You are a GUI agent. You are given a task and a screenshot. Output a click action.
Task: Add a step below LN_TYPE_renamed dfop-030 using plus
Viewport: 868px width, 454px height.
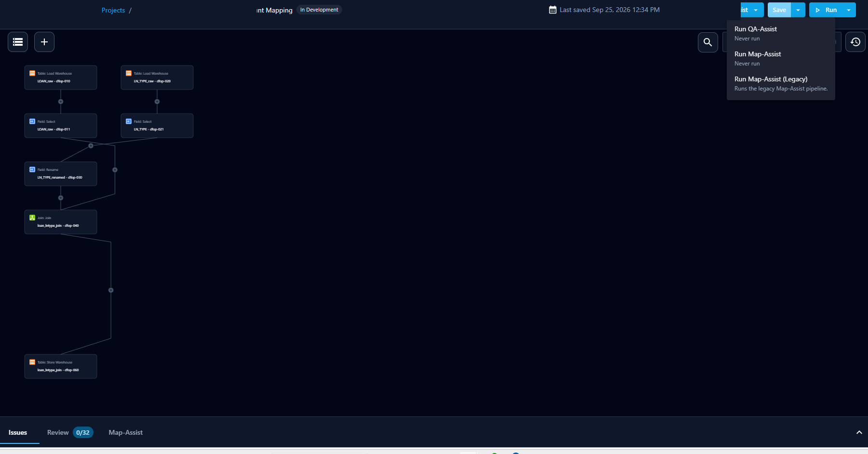click(x=61, y=198)
